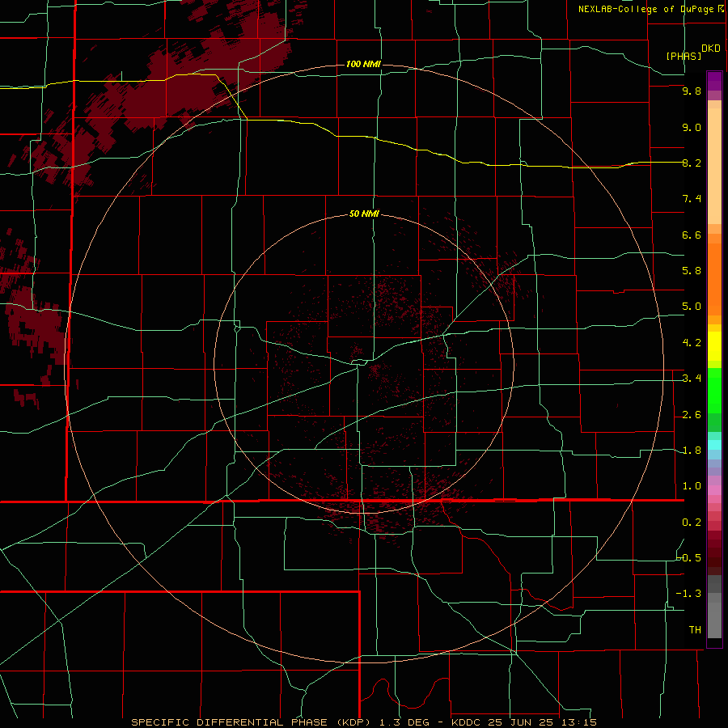Click the cyan band of the color bar

(x=714, y=444)
